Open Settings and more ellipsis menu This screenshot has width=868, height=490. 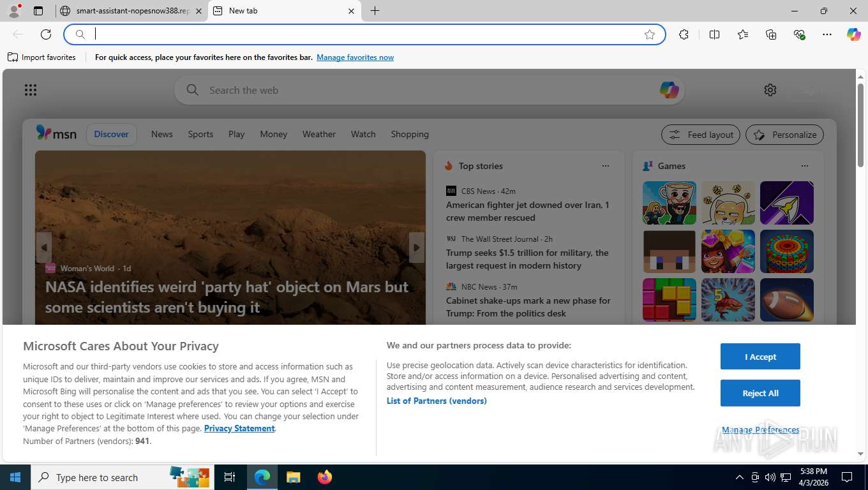click(x=827, y=34)
